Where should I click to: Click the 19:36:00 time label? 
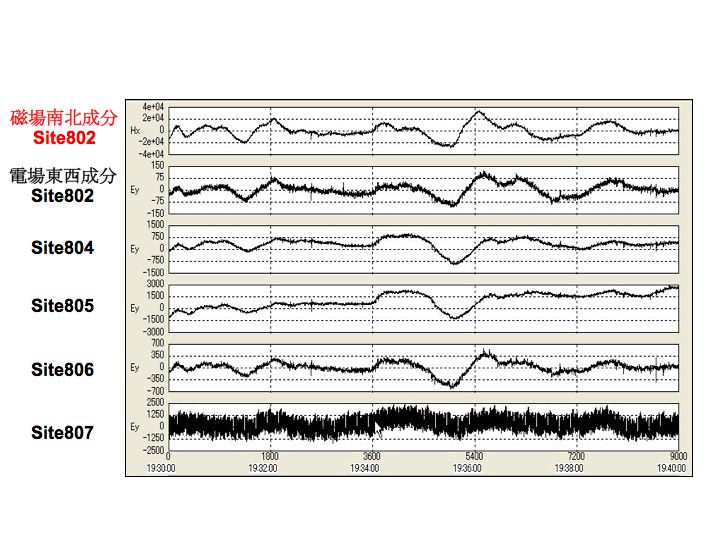point(467,468)
